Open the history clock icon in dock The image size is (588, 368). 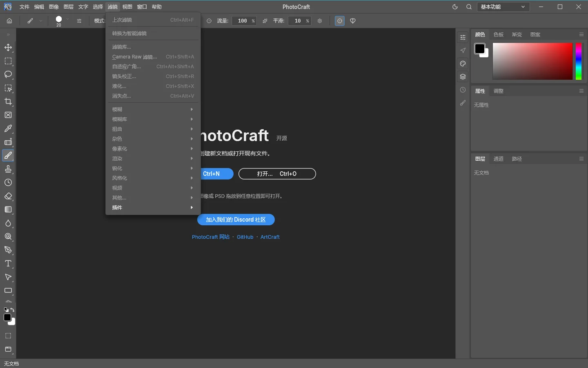tap(463, 90)
